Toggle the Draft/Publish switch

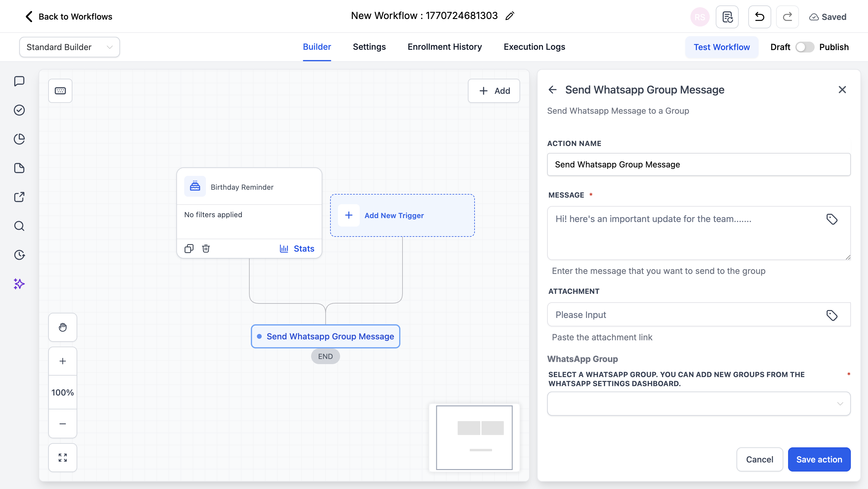tap(805, 47)
